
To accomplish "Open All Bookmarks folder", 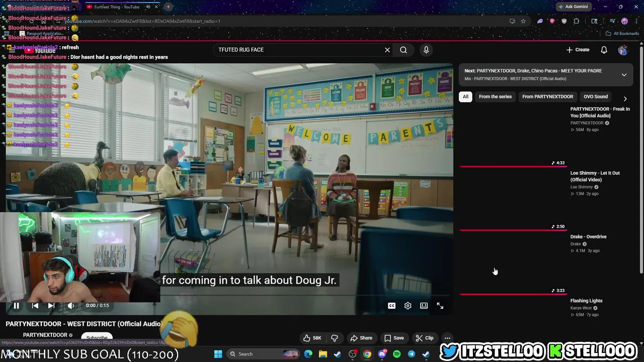I will (x=622, y=34).
